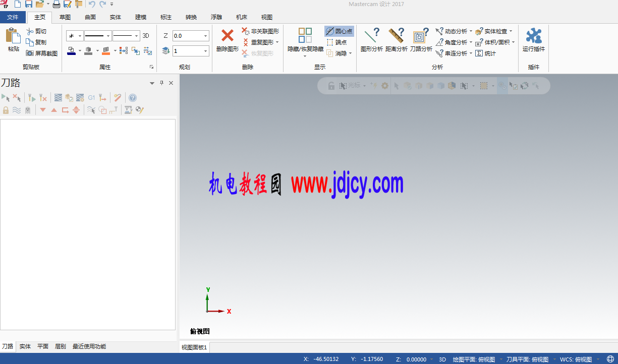The width and height of the screenshot is (618, 364).
Task: Open the line width dropdown
Action: point(136,36)
